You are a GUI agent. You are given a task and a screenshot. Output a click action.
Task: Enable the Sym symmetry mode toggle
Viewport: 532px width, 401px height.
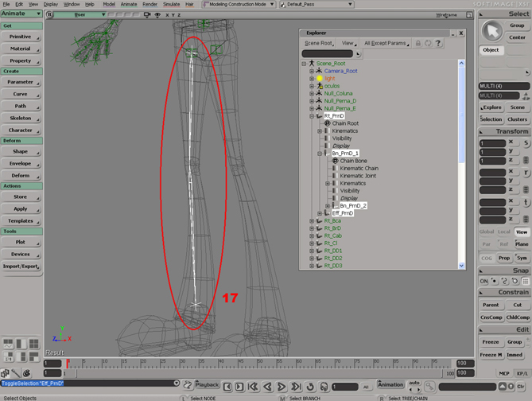[522, 258]
